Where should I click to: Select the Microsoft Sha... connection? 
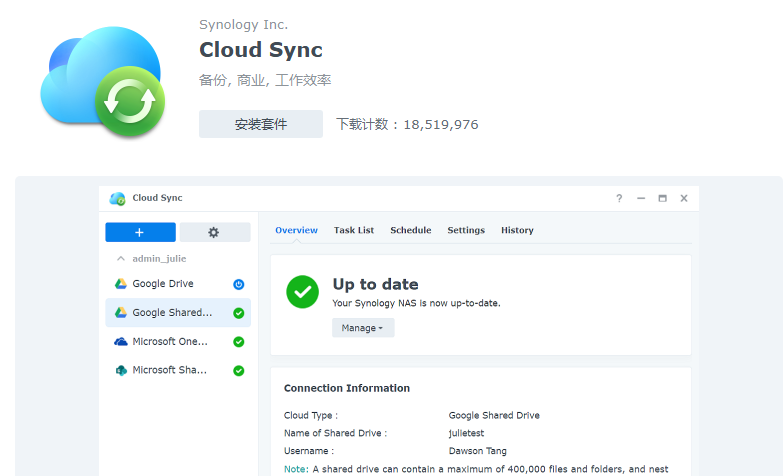click(x=178, y=370)
